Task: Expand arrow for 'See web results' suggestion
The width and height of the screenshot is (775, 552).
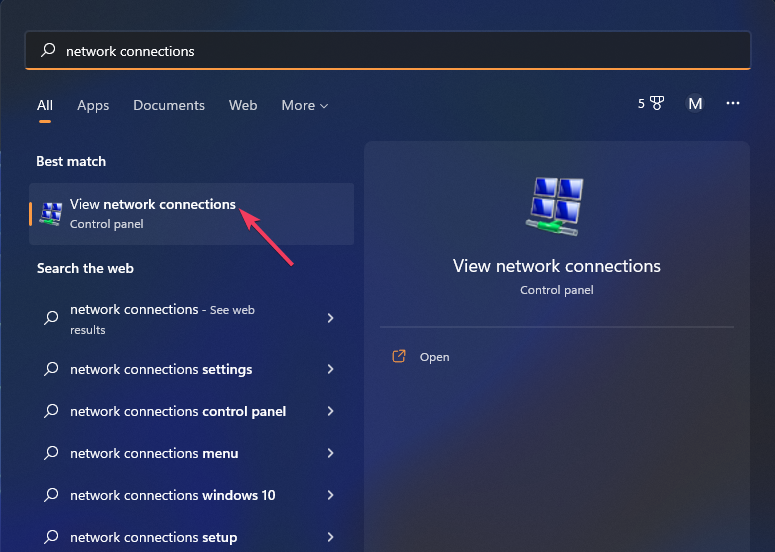Action: pyautogui.click(x=331, y=318)
